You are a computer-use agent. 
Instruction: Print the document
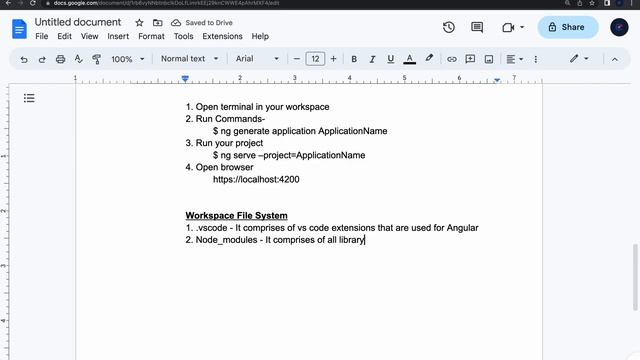pyautogui.click(x=60, y=59)
